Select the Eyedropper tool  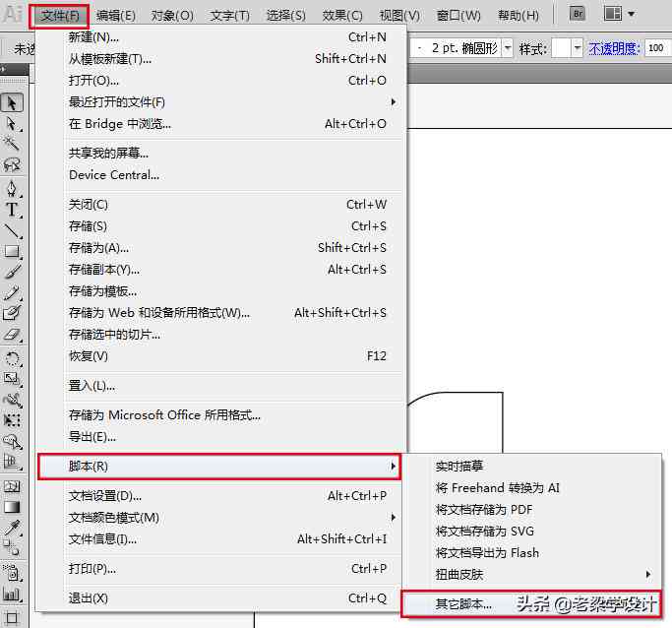pos(12,528)
